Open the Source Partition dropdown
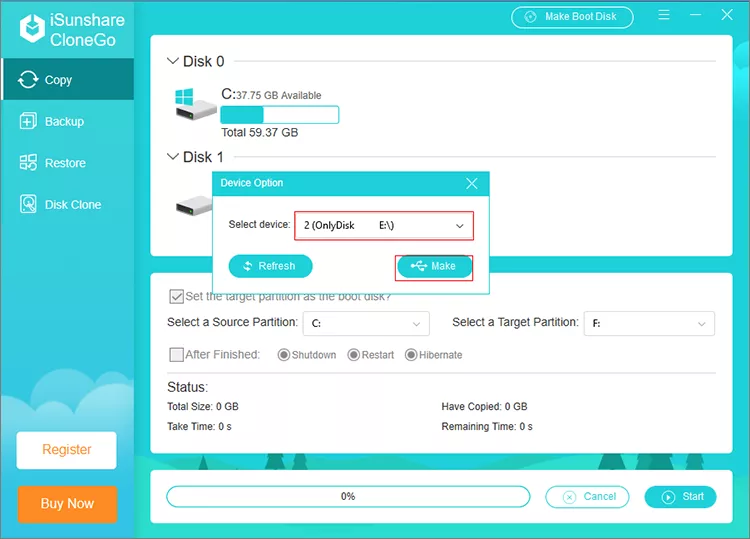750x539 pixels. (x=366, y=324)
